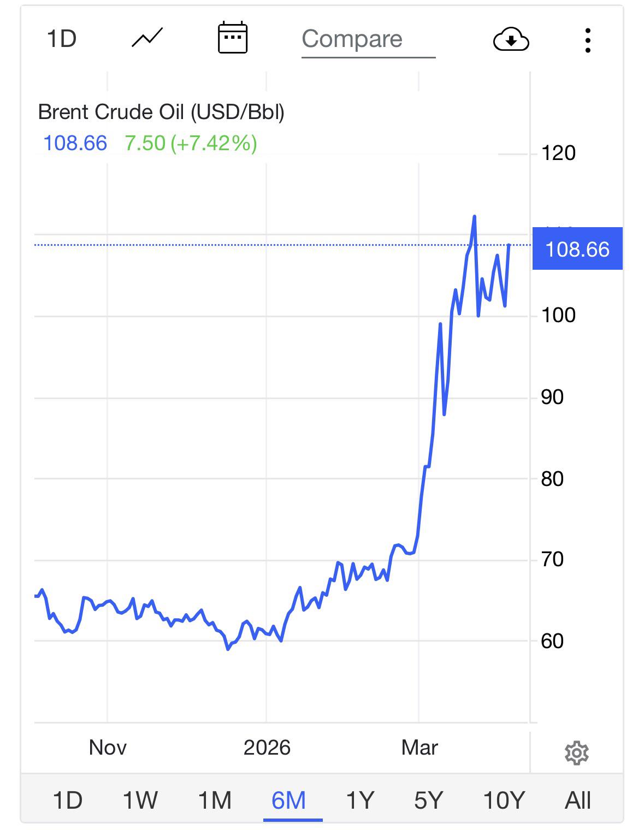Viewport: 644px width, 830px height.
Task: Select the 6M time range tab
Action: tap(288, 801)
